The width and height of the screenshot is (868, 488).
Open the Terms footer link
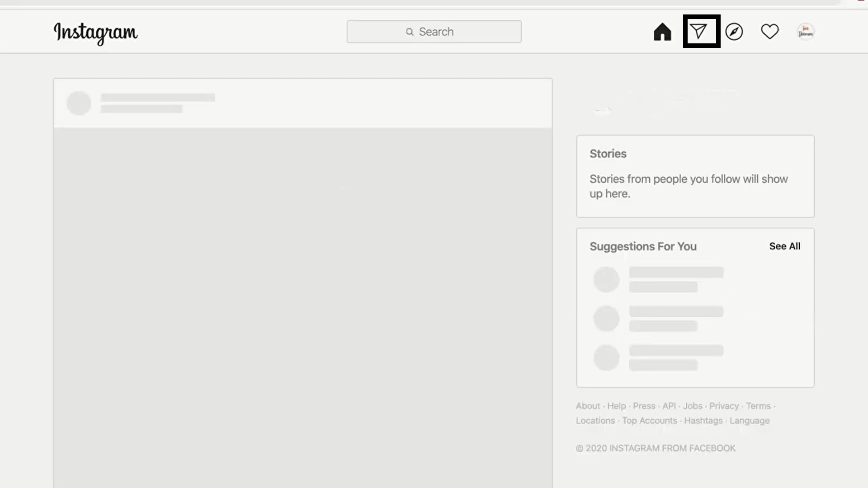tap(758, 406)
